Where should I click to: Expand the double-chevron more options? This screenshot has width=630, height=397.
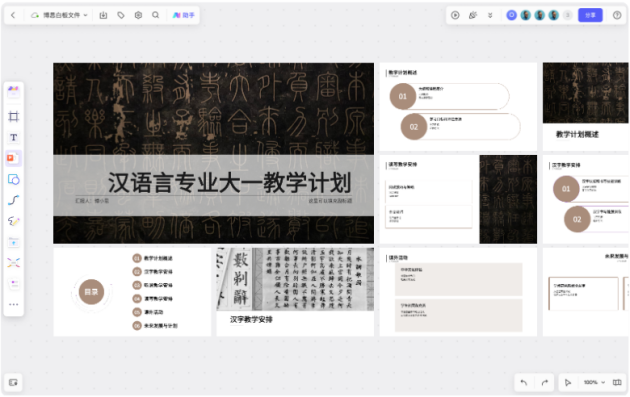(490, 15)
